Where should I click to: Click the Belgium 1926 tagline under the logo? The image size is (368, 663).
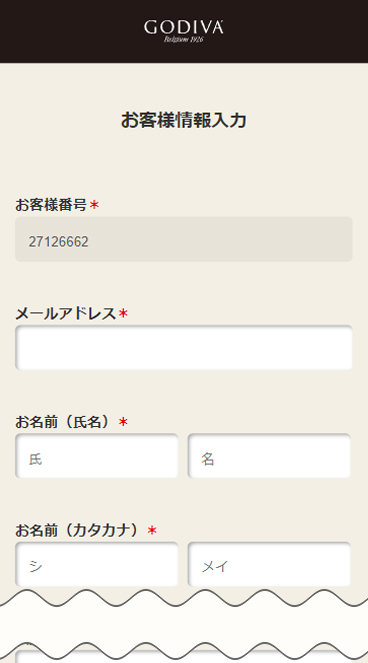pyautogui.click(x=184, y=40)
